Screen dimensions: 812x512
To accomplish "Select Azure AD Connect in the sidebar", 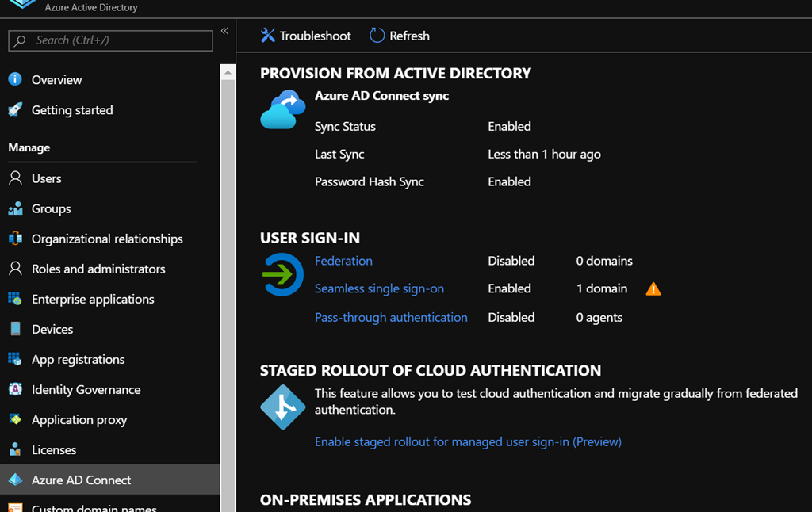I will coord(81,480).
